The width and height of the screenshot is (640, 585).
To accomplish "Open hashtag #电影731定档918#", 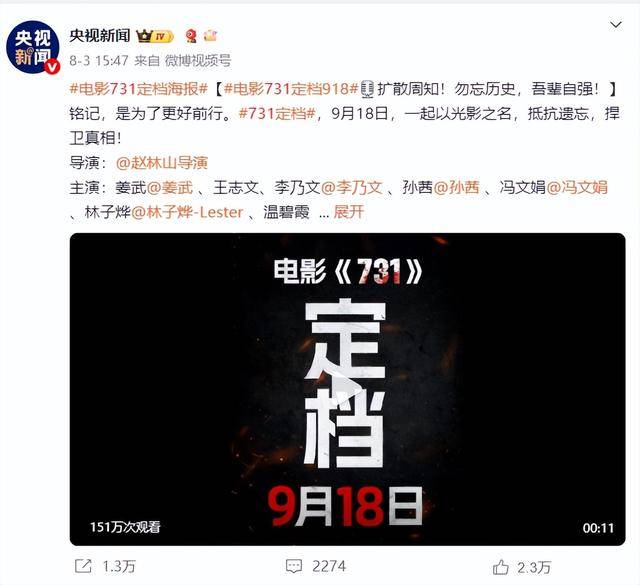I will [x=291, y=89].
